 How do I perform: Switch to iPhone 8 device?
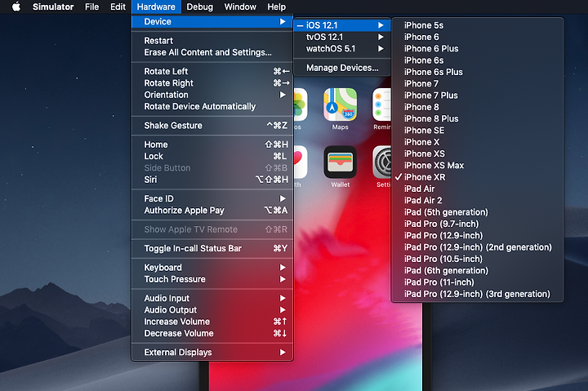478,107
